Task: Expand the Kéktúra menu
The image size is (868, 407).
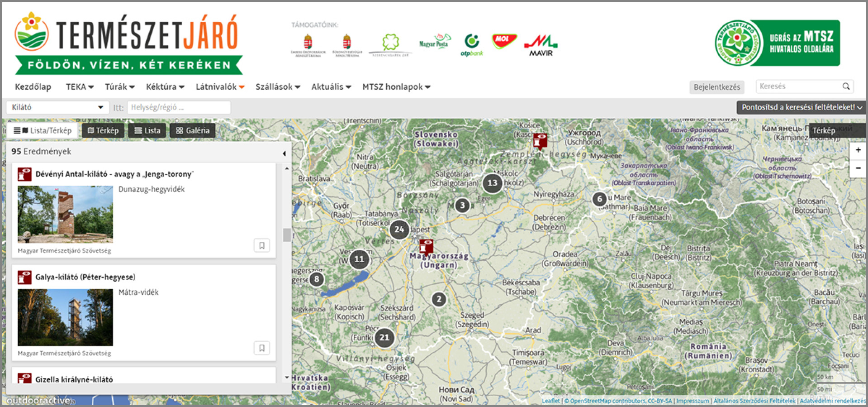Action: click(165, 86)
